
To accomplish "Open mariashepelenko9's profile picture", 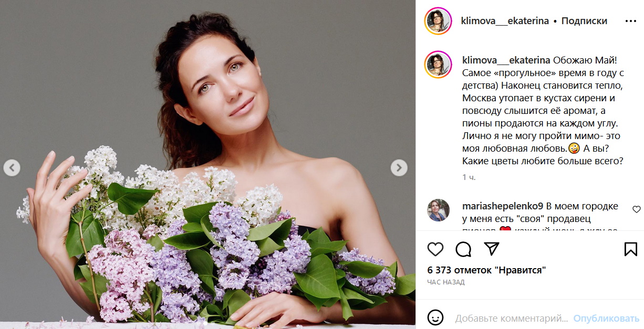I will pyautogui.click(x=438, y=210).
